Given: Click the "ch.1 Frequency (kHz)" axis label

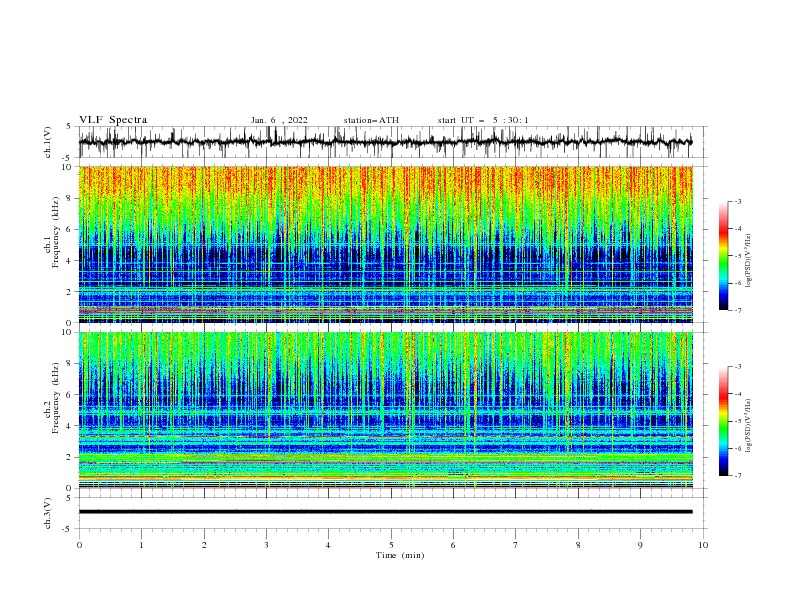Looking at the screenshot, I should tap(52, 233).
